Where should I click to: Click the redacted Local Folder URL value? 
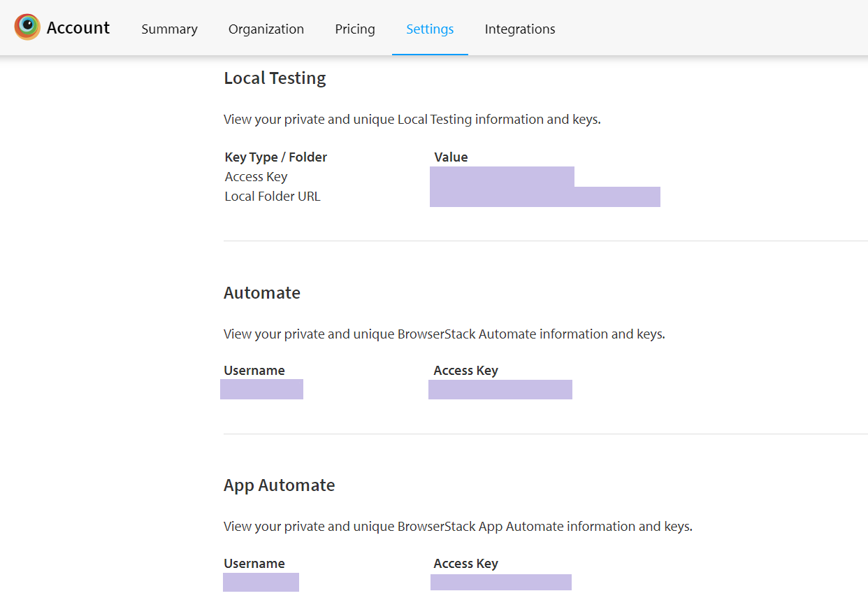[x=545, y=197]
